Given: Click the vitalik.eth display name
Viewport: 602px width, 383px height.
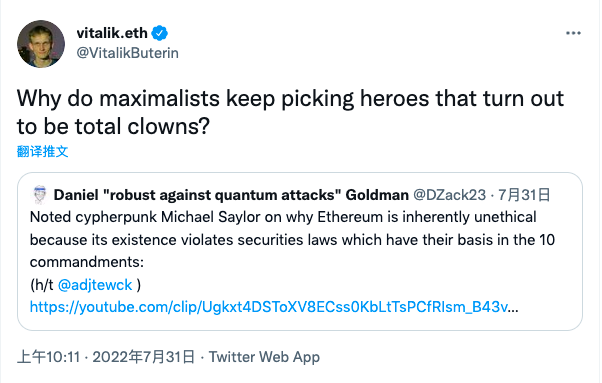Looking at the screenshot, I should (x=112, y=33).
